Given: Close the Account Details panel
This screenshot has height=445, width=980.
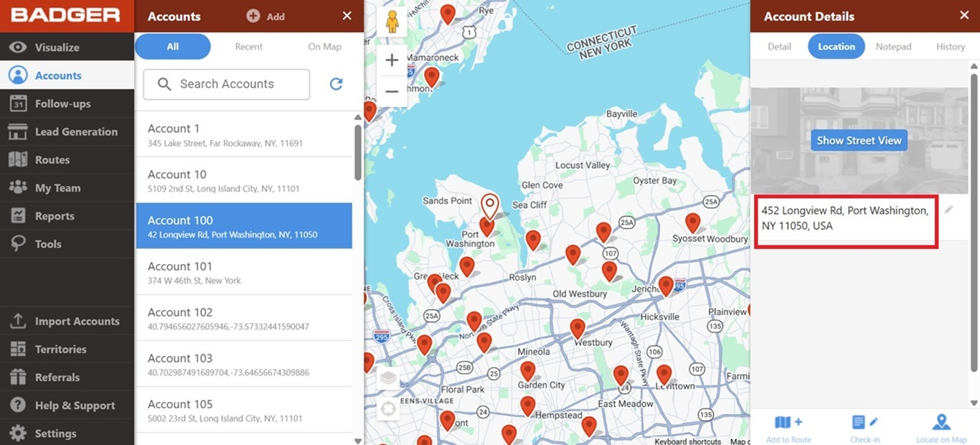Looking at the screenshot, I should [x=964, y=16].
